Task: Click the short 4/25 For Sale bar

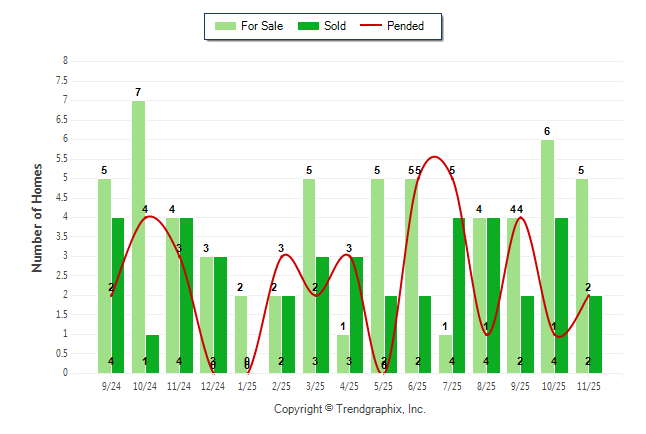Action: point(343,354)
